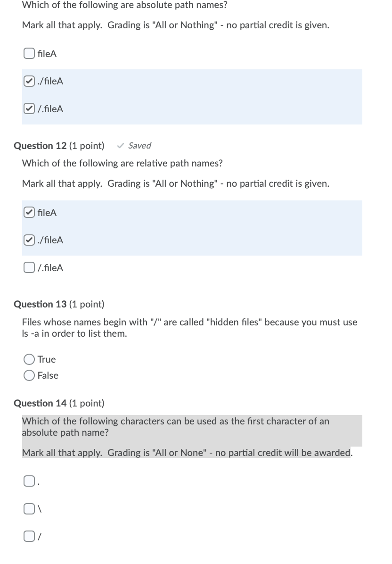392x564 pixels.
Task: Click the highlighted "All or None" grading sentence
Action: (188, 452)
